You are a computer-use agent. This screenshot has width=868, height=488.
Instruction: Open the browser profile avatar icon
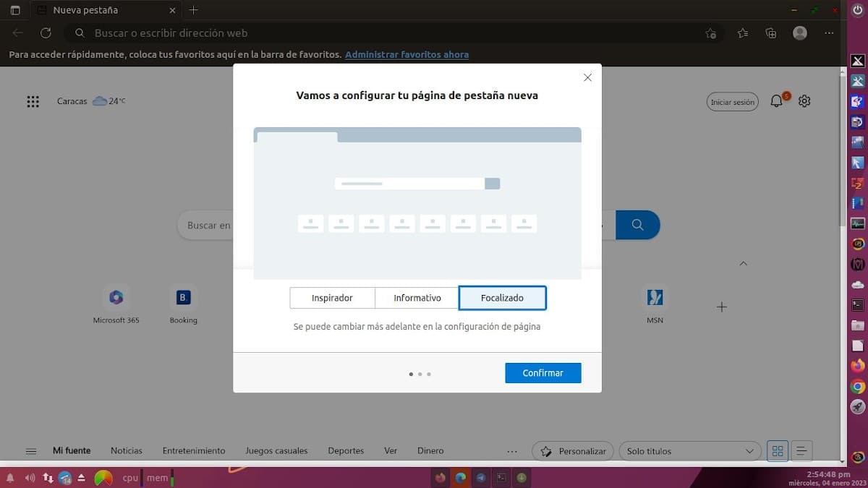click(799, 33)
